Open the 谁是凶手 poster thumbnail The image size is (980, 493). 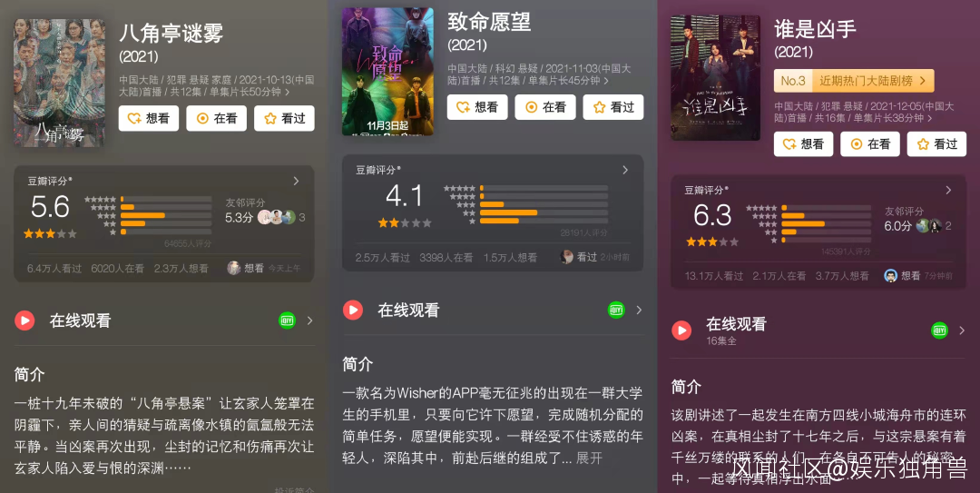point(716,77)
